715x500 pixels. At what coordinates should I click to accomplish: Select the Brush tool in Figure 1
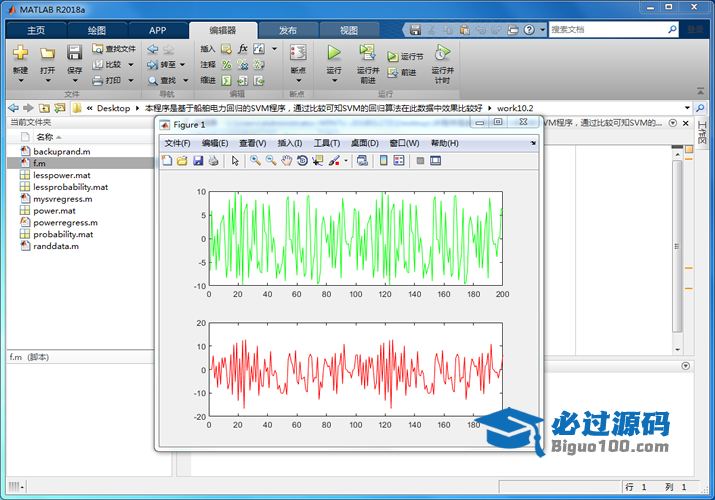pyautogui.click(x=334, y=160)
